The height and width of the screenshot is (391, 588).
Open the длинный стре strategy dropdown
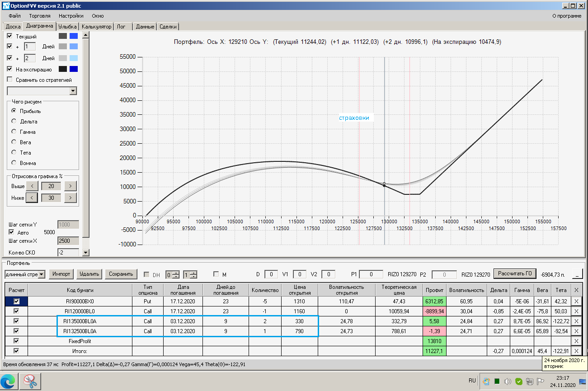42,274
